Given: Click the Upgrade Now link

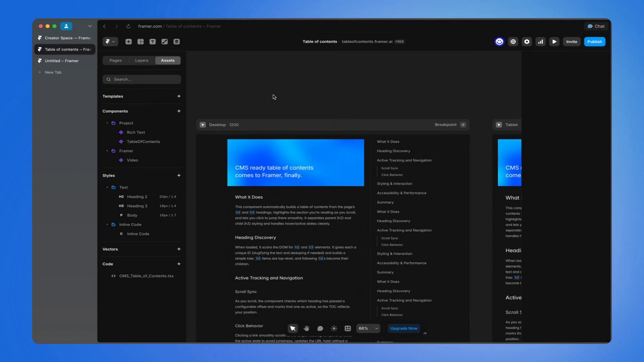Looking at the screenshot, I should (404, 328).
